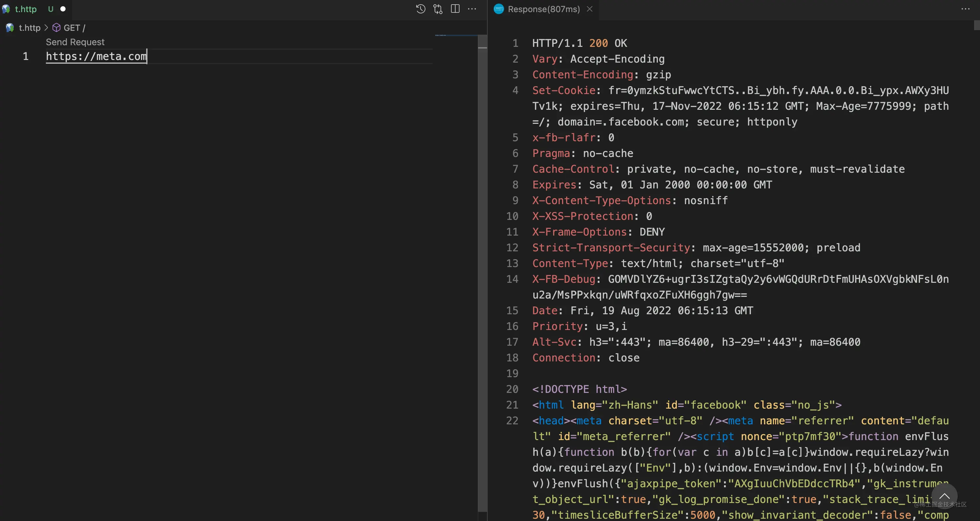
Task: Switch to the t.http editor tab
Action: (26, 9)
